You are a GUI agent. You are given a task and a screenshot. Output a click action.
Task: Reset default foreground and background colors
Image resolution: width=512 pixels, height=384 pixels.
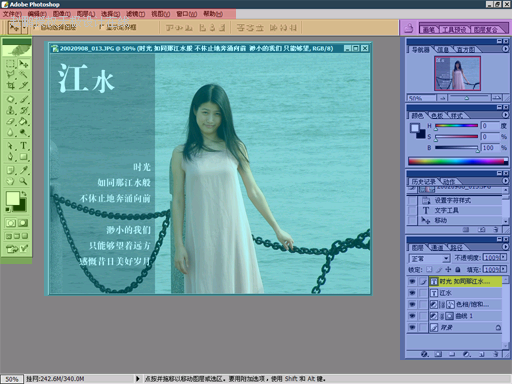[8, 210]
